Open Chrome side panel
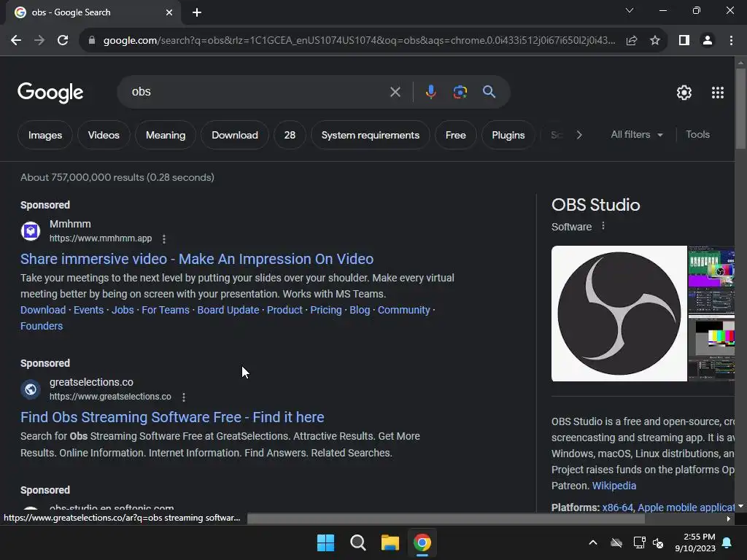 pos(684,41)
